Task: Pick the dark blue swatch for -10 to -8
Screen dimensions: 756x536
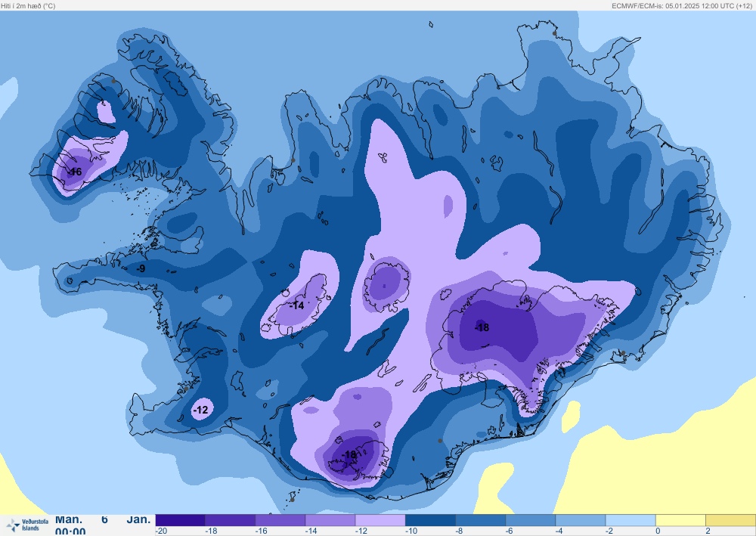Action: click(431, 520)
